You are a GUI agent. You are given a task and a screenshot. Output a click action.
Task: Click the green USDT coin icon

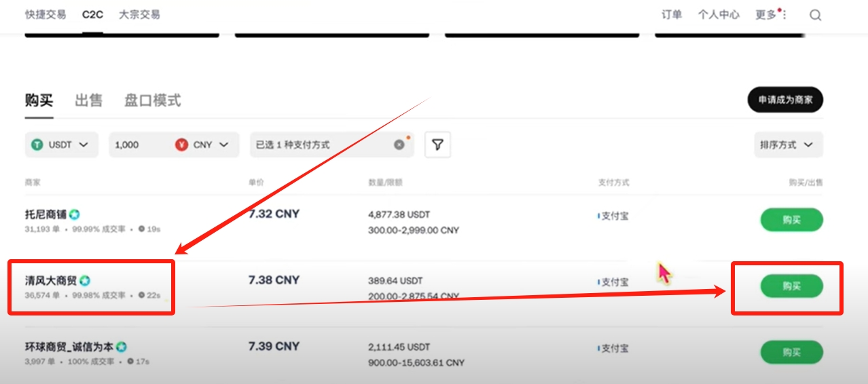coord(37,145)
